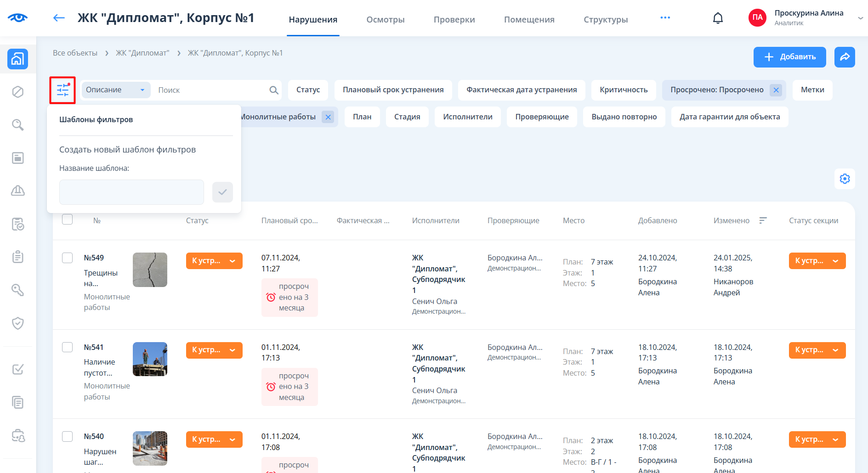This screenshot has height=473, width=868.
Task: Click the template name input field
Action: tap(131, 192)
